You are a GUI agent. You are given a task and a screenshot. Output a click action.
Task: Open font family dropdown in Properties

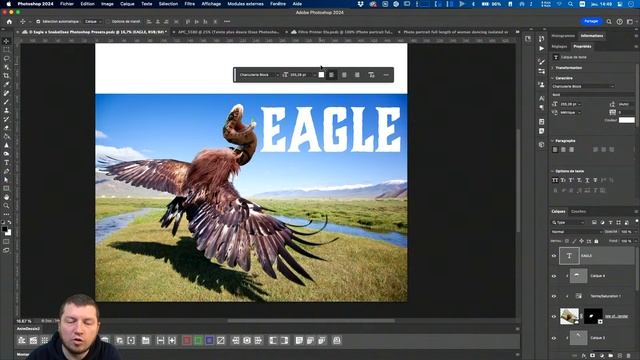[x=583, y=86]
